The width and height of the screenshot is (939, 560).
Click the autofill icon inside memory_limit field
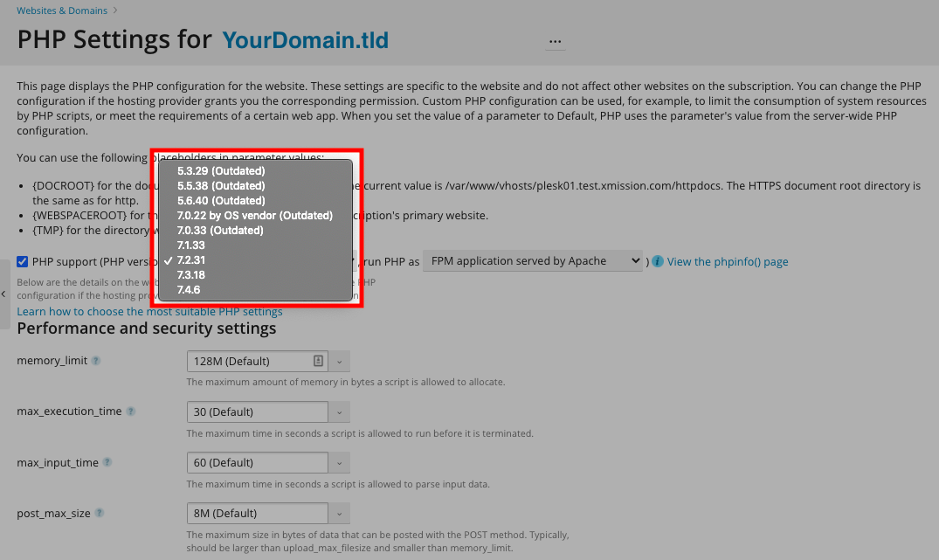(319, 361)
